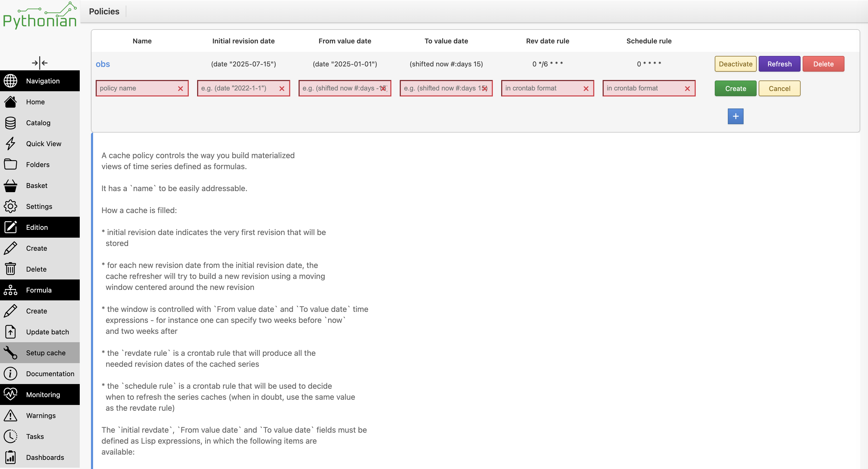This screenshot has height=469, width=868.
Task: Click the Update batch upload icon
Action: (10, 331)
